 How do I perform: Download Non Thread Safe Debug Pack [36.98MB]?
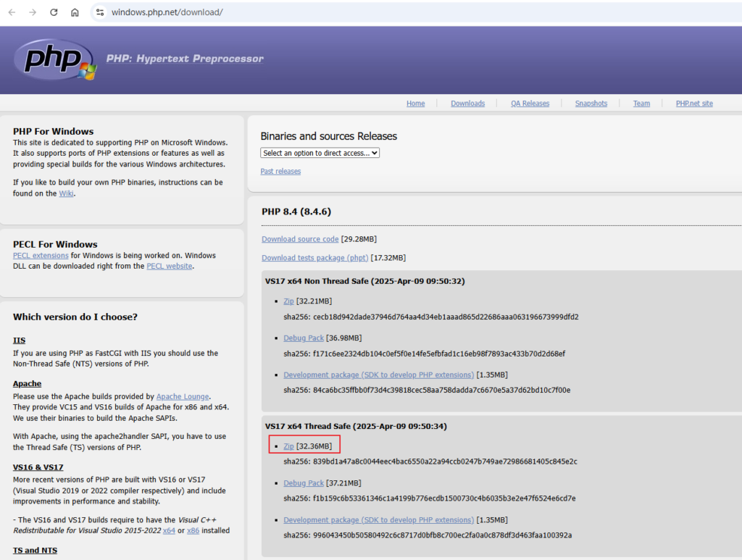click(304, 338)
